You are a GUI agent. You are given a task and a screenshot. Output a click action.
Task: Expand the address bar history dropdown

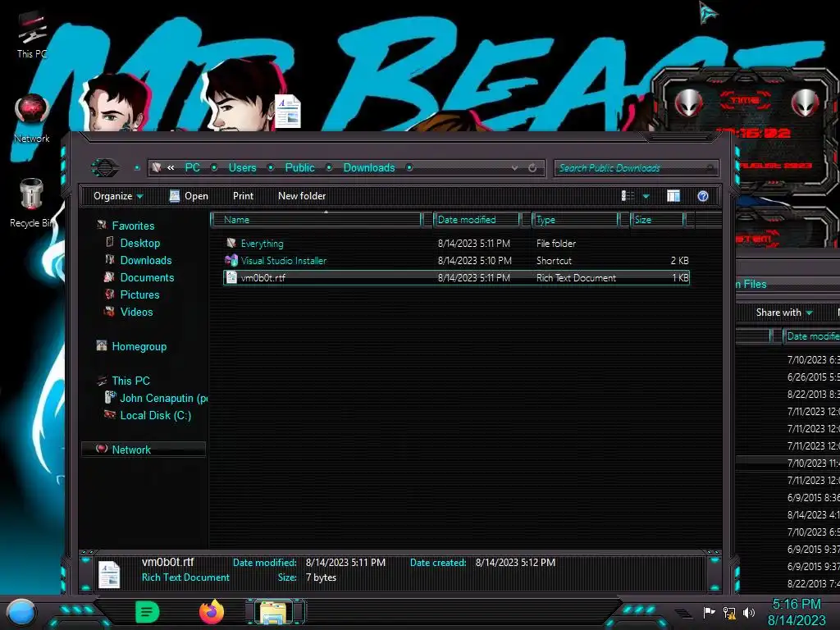pos(514,168)
